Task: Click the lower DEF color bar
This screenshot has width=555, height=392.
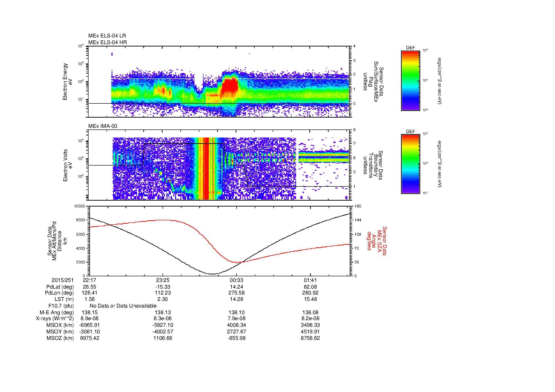Action: point(410,164)
